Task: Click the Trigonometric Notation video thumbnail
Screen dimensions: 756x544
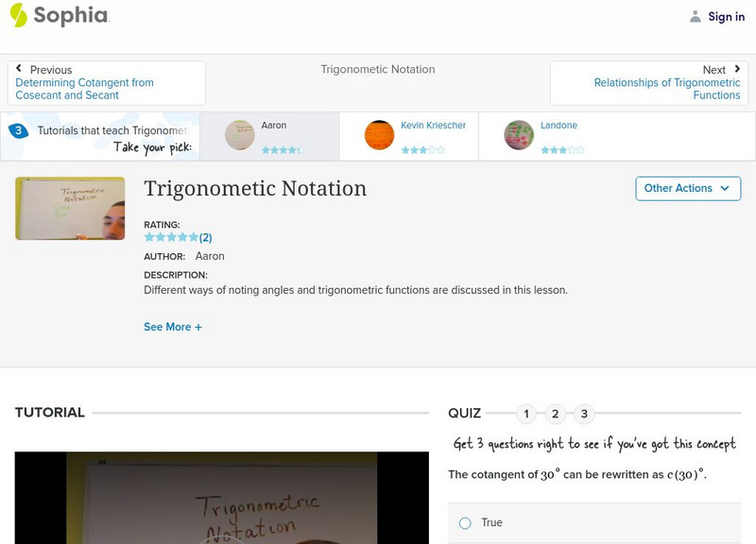Action: 68,208
